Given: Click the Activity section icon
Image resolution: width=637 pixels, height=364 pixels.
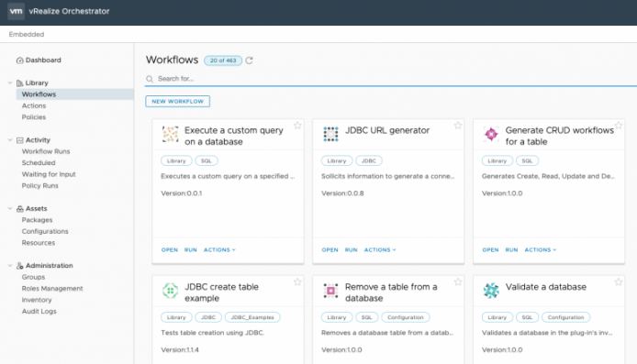Looking at the screenshot, I should point(19,140).
